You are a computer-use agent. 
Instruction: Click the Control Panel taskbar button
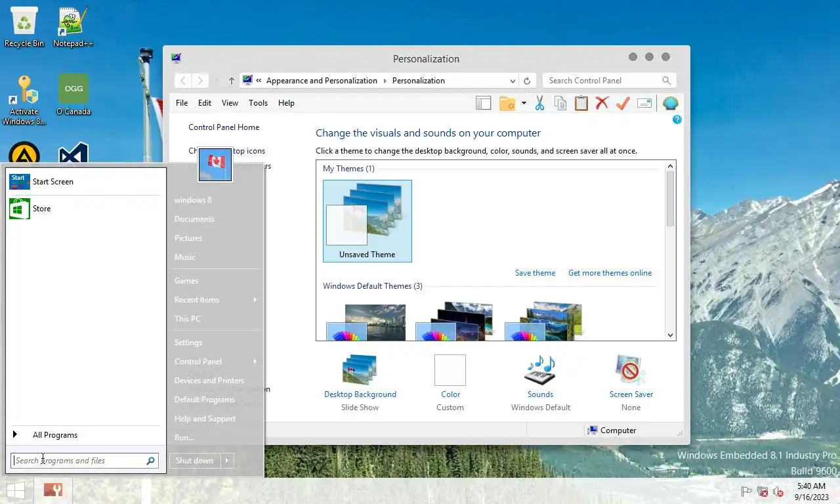tap(53, 490)
